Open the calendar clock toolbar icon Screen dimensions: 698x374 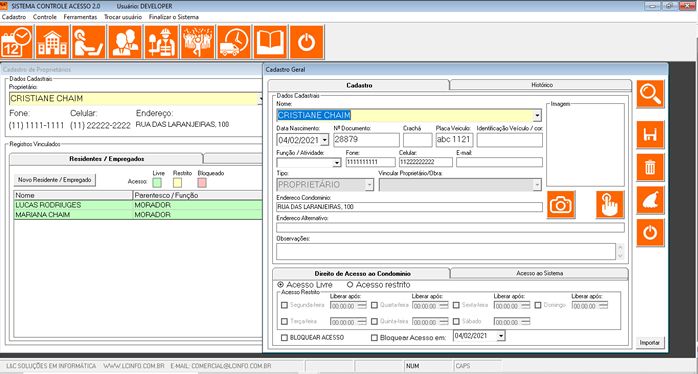click(x=16, y=42)
